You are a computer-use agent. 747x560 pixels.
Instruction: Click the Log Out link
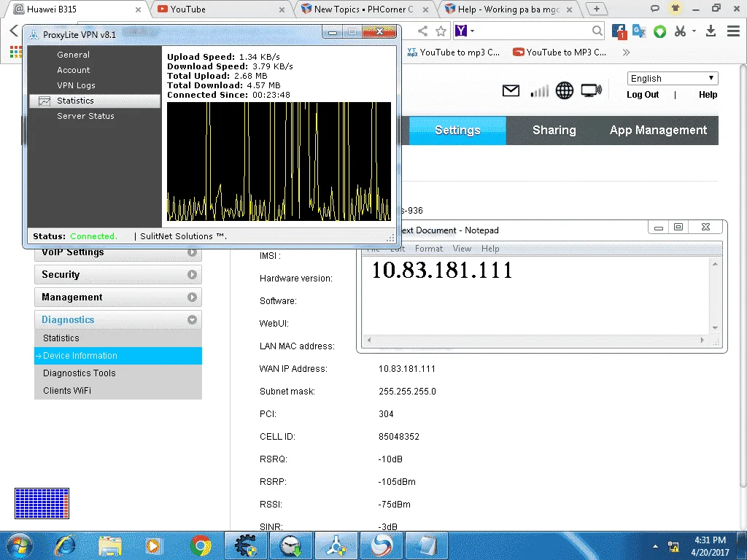[643, 95]
